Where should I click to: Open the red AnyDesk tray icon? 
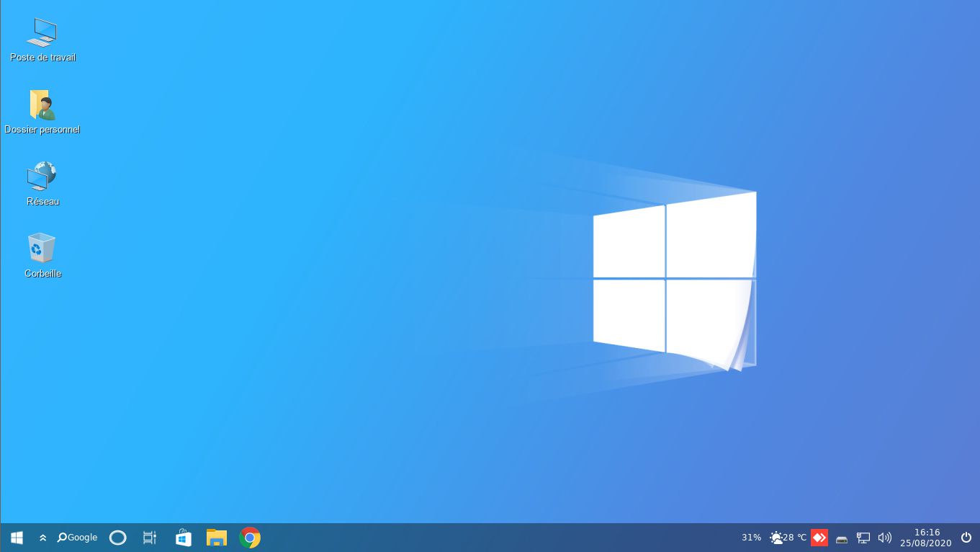coord(819,538)
